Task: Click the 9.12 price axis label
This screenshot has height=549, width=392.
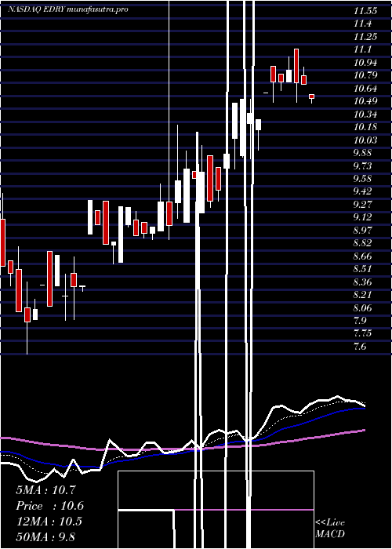Action: coord(362,217)
